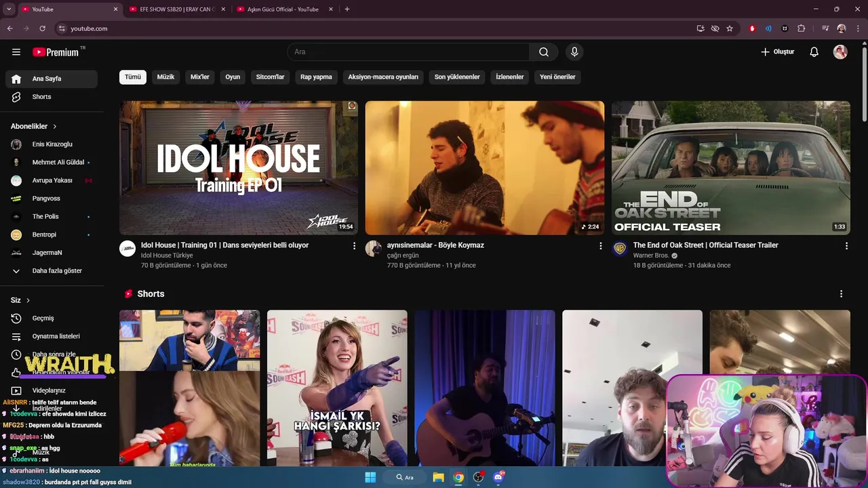Screen dimensions: 868x488
Task: Click çağrı ergün channel avatar
Action: click(x=374, y=249)
